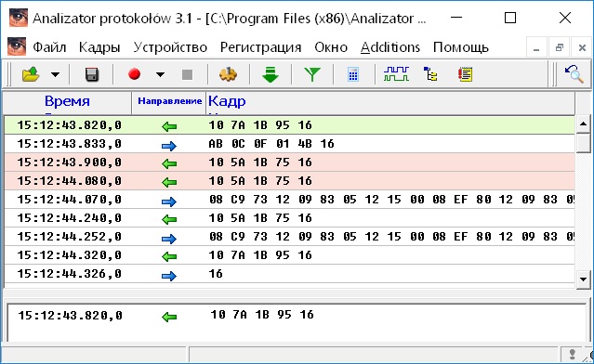Start recording with the red circle button
594x364 pixels.
point(134,74)
